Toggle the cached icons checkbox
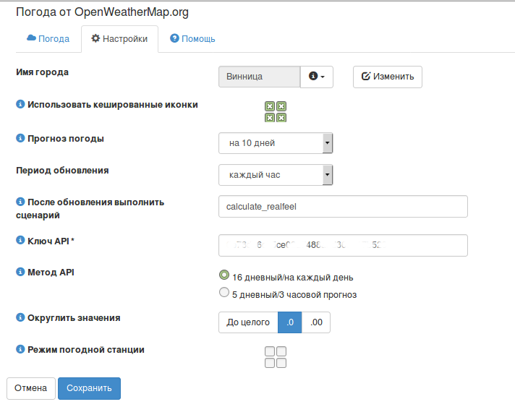 tap(276, 111)
